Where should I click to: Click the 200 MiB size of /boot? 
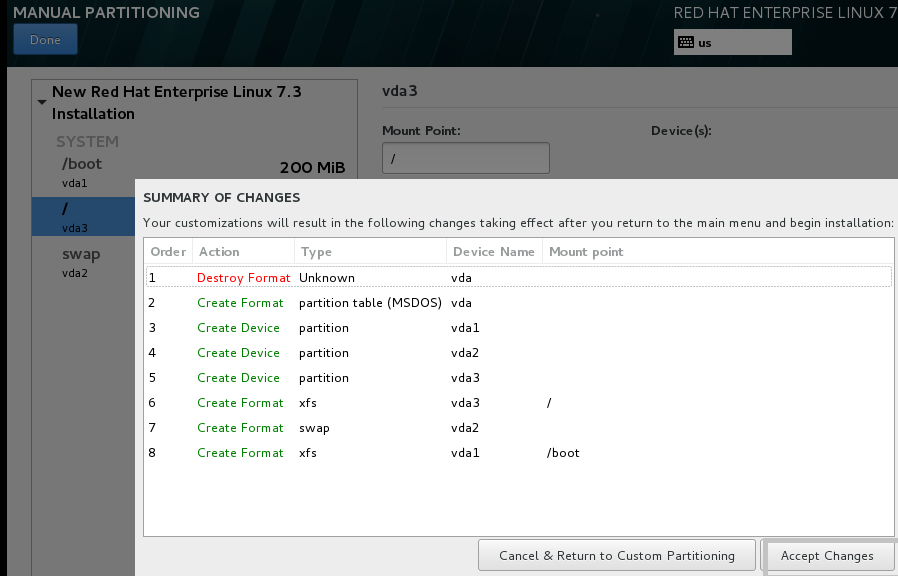[x=312, y=168]
